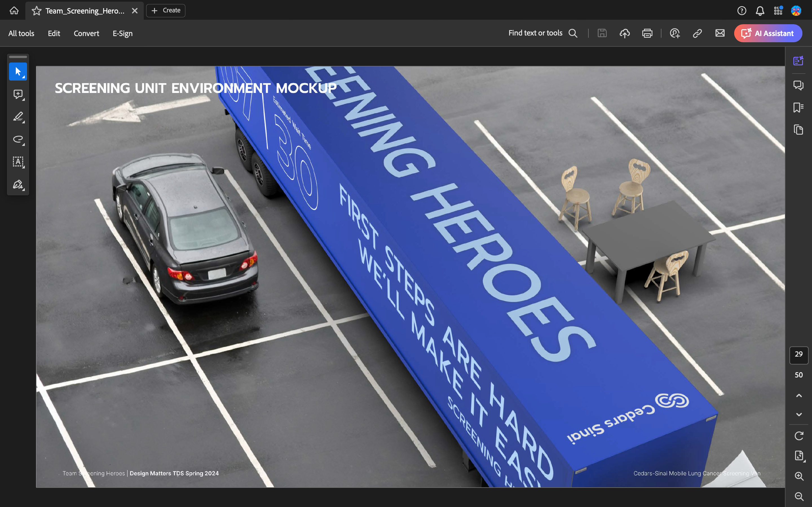Zoom in on the page
The image size is (812, 507).
pos(799,476)
